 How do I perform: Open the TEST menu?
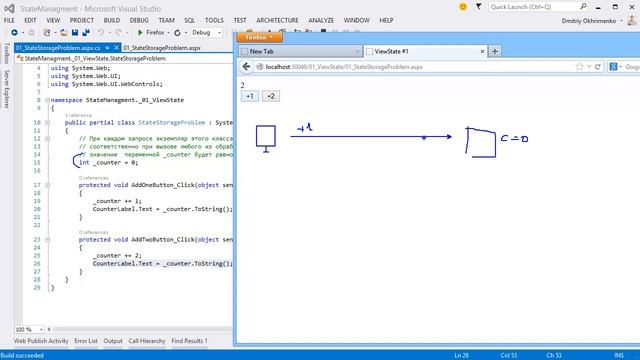[240, 20]
